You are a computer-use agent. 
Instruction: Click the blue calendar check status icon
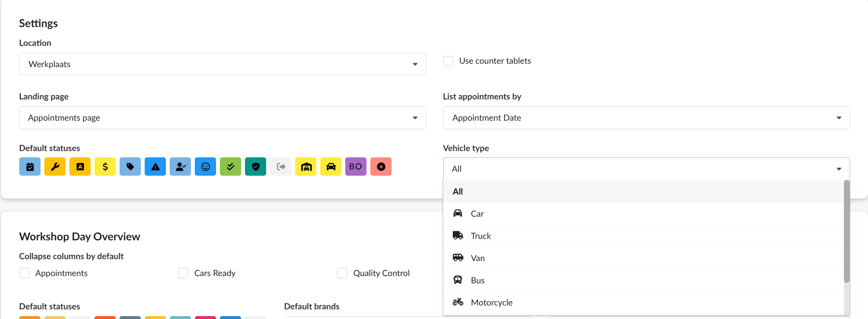pyautogui.click(x=30, y=166)
